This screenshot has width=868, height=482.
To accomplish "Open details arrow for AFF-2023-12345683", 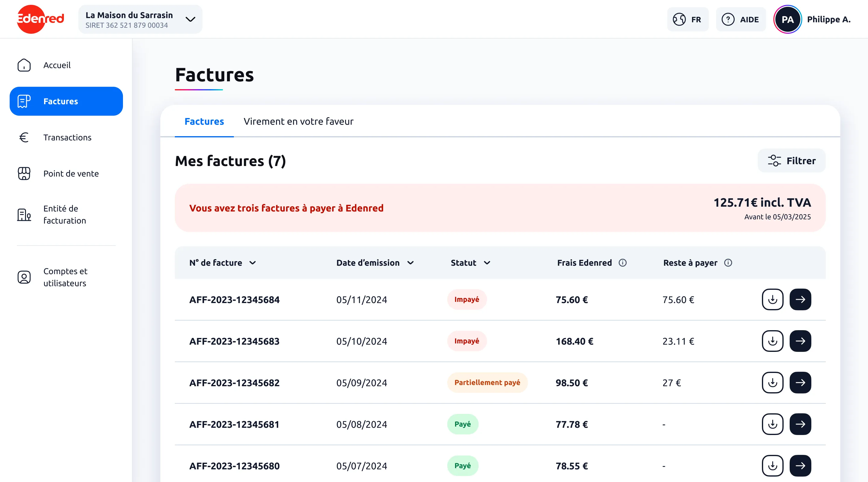I will coord(800,341).
